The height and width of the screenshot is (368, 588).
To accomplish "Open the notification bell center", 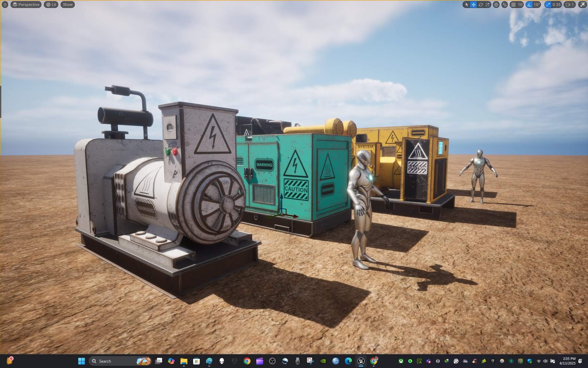I will [580, 361].
